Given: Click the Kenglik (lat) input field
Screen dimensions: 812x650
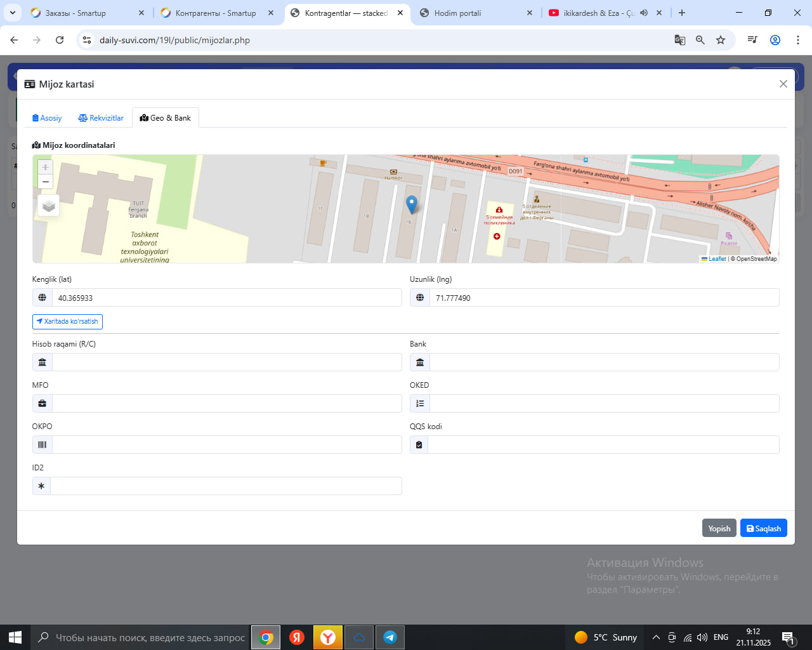Looking at the screenshot, I should 226,298.
